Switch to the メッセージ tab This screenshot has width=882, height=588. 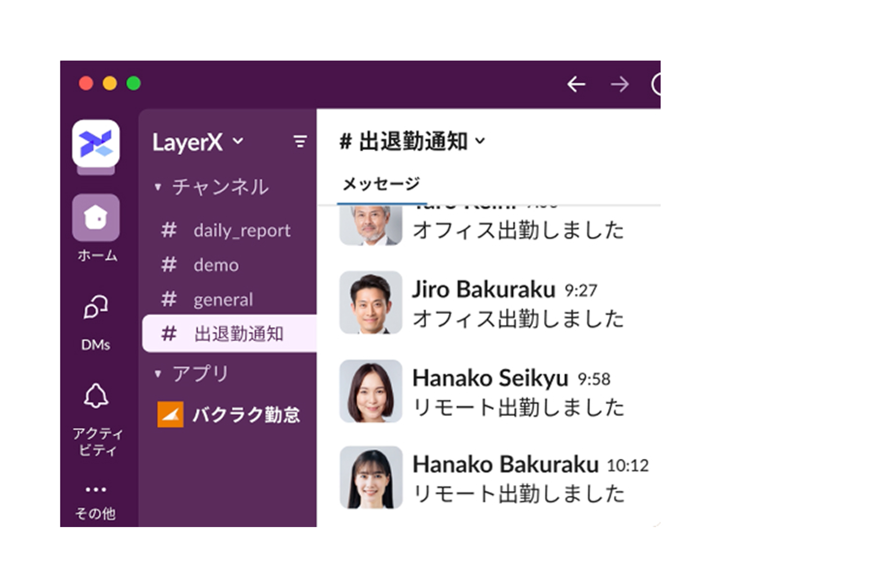tap(381, 184)
